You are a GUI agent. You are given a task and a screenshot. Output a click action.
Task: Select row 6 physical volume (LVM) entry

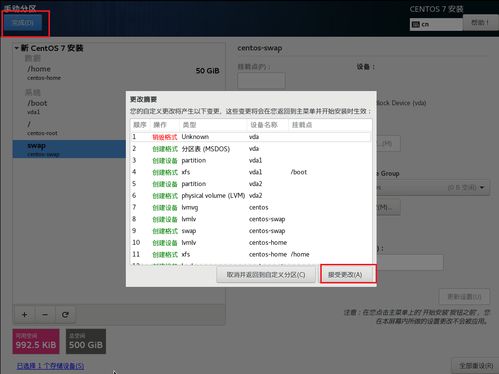click(251, 195)
